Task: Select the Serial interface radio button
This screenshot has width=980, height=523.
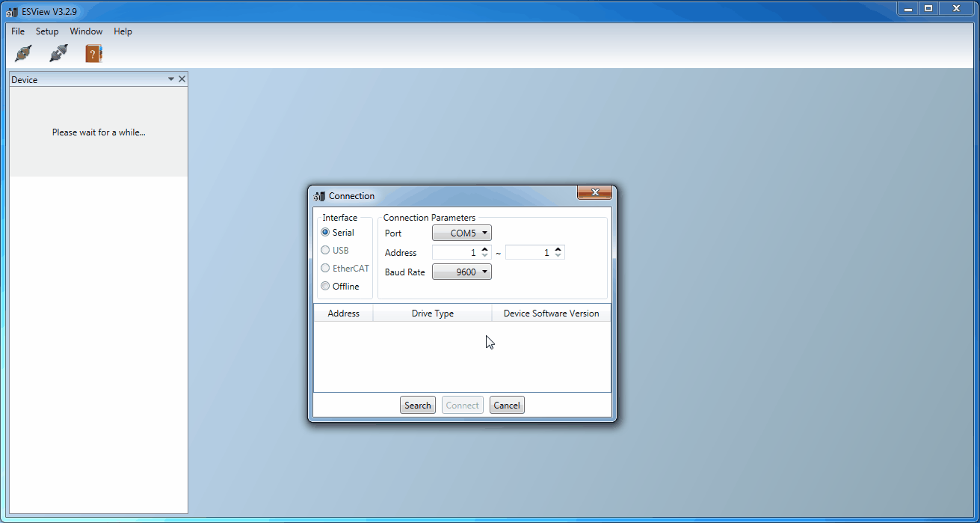Action: click(325, 232)
